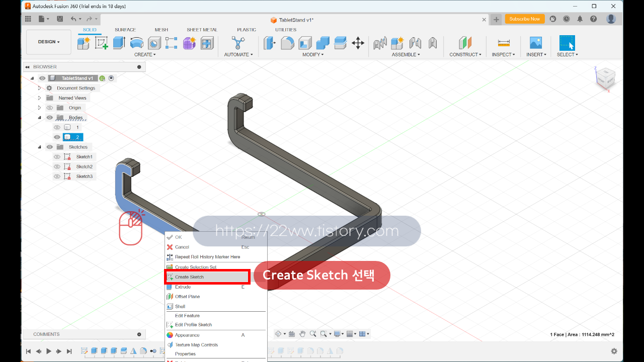644x362 pixels.
Task: Select the Shell tool in toolbar
Action: (305, 43)
